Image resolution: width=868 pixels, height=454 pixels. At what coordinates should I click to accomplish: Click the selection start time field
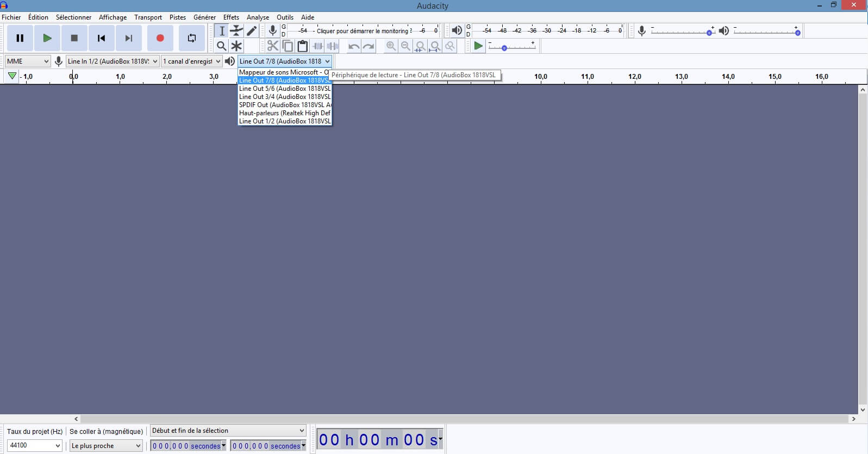(x=188, y=446)
